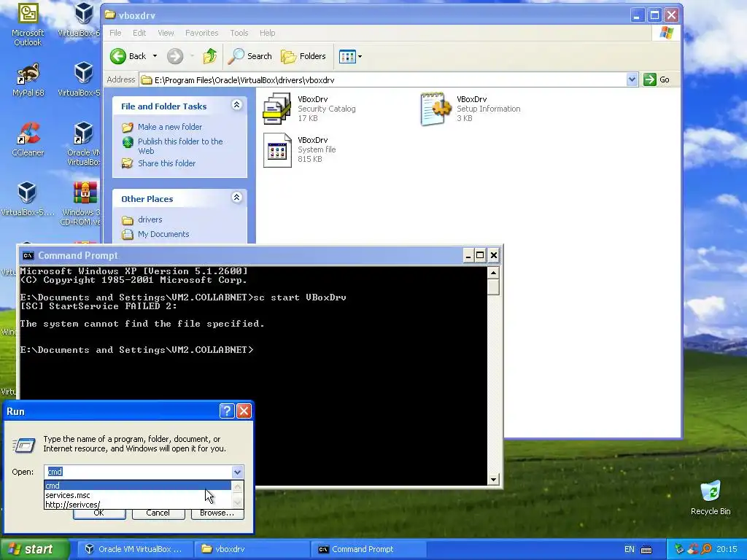Open Recycle Bin on desktop
Screen dimensions: 747x560
click(711, 497)
